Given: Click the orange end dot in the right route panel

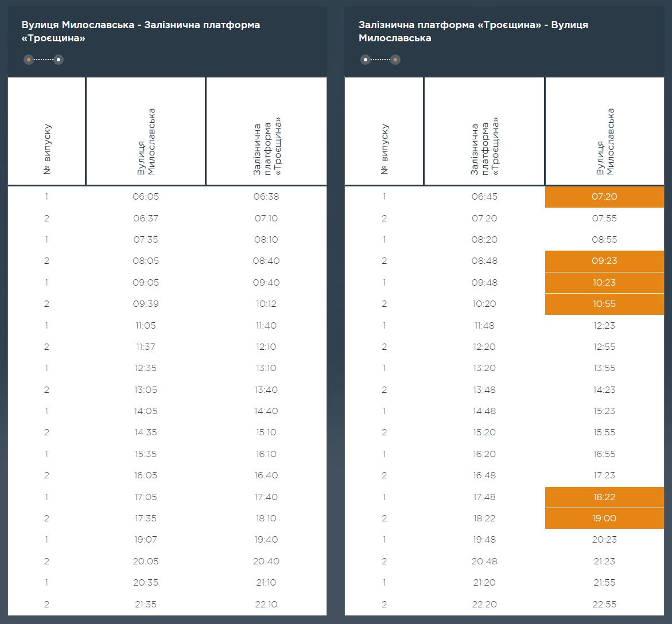Looking at the screenshot, I should point(395,60).
